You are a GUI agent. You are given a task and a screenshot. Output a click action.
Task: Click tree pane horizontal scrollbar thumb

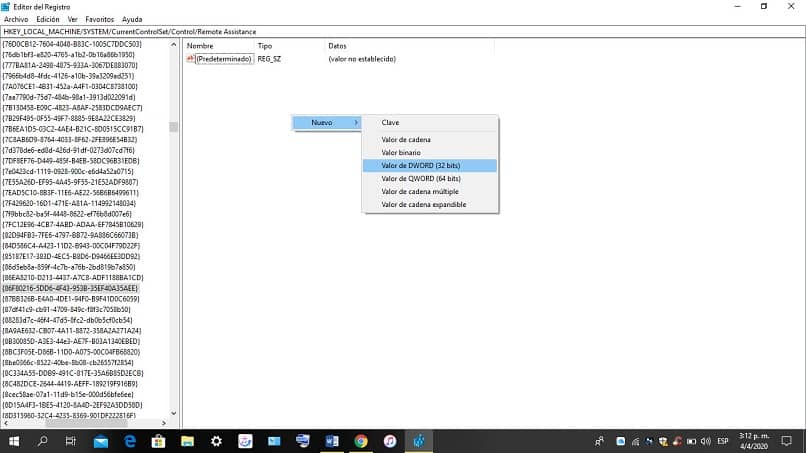pyautogui.click(x=86, y=423)
